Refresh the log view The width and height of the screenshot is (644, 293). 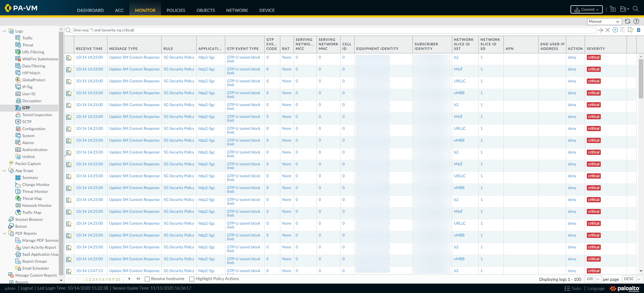pos(628,21)
